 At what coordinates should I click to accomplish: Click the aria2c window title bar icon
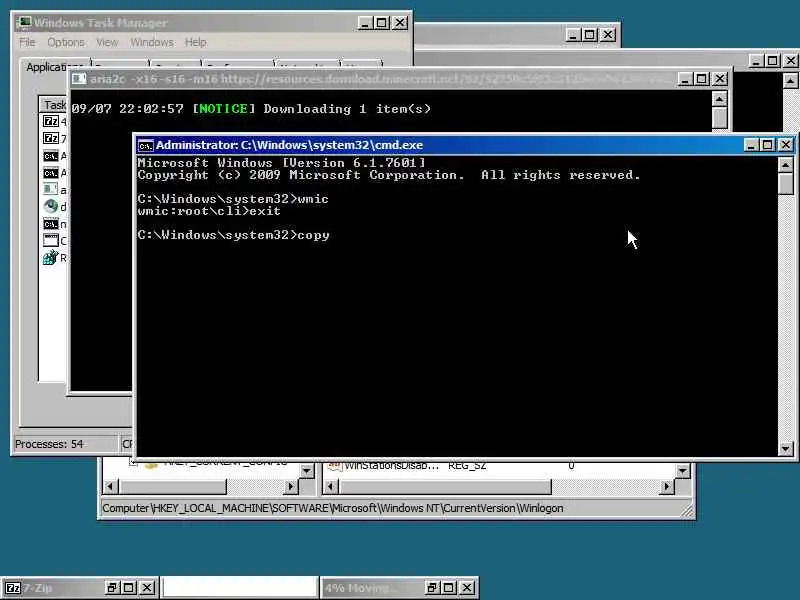pyautogui.click(x=79, y=79)
